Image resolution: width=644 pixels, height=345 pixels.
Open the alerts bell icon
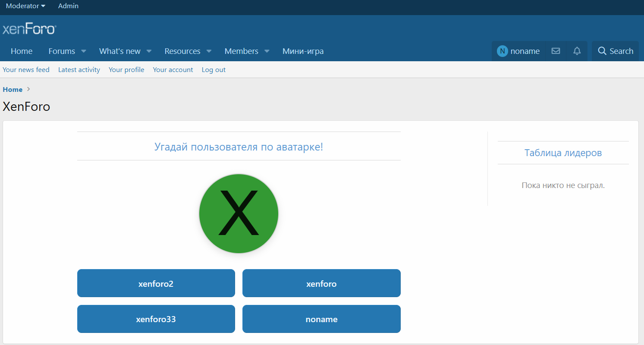(577, 51)
